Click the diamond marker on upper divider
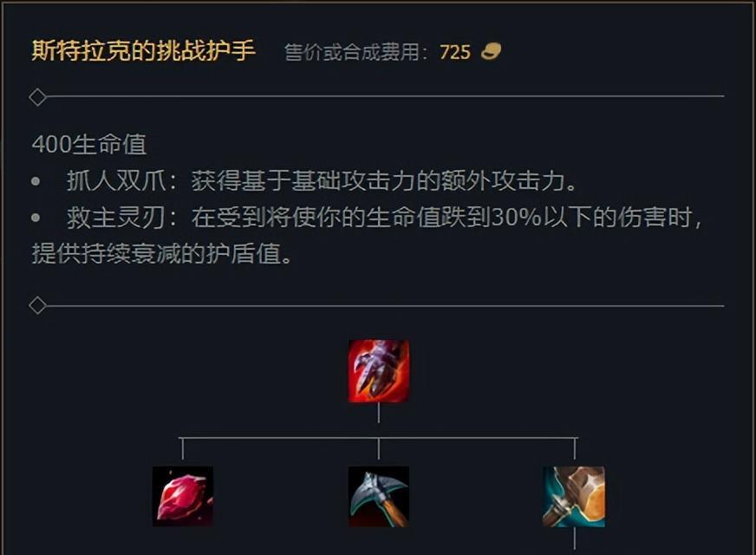The height and width of the screenshot is (555, 756). pos(37,97)
